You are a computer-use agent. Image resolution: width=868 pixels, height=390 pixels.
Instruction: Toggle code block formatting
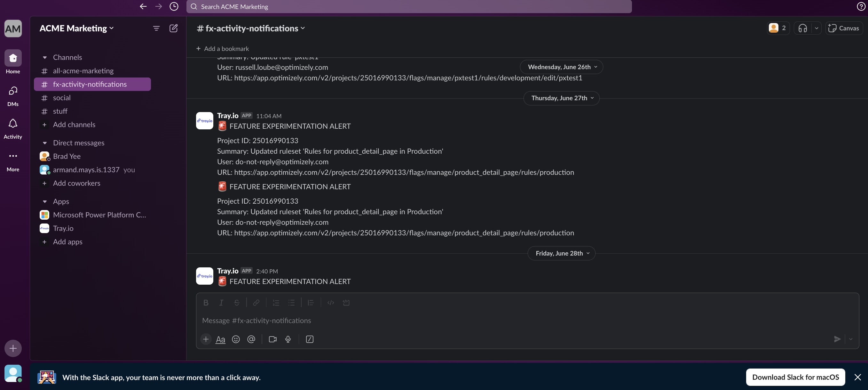click(x=346, y=303)
